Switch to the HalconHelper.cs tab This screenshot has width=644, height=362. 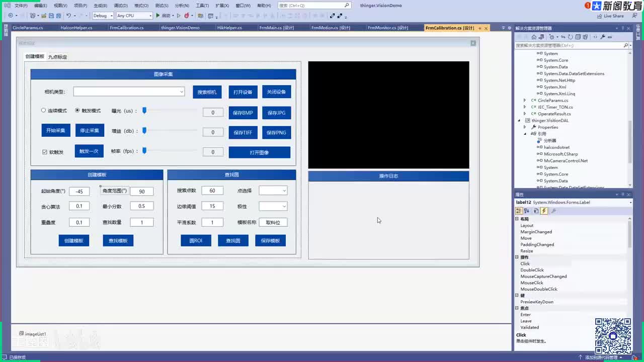pyautogui.click(x=76, y=28)
